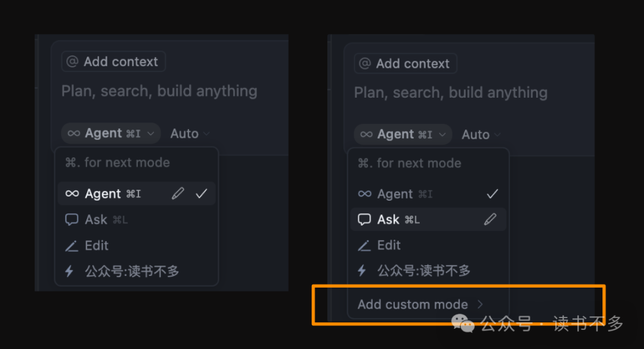The height and width of the screenshot is (349, 644).
Task: Click the checkmark next to Agent in right menu
Action: [492, 193]
